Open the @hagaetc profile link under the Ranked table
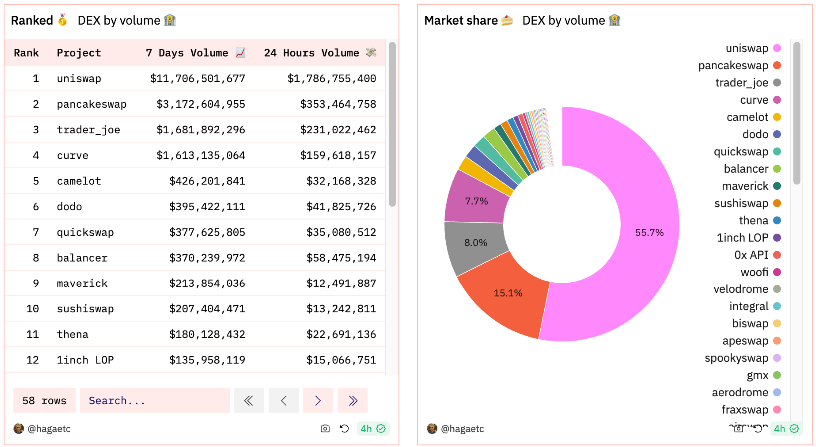This screenshot has height=447, width=816. (49, 429)
